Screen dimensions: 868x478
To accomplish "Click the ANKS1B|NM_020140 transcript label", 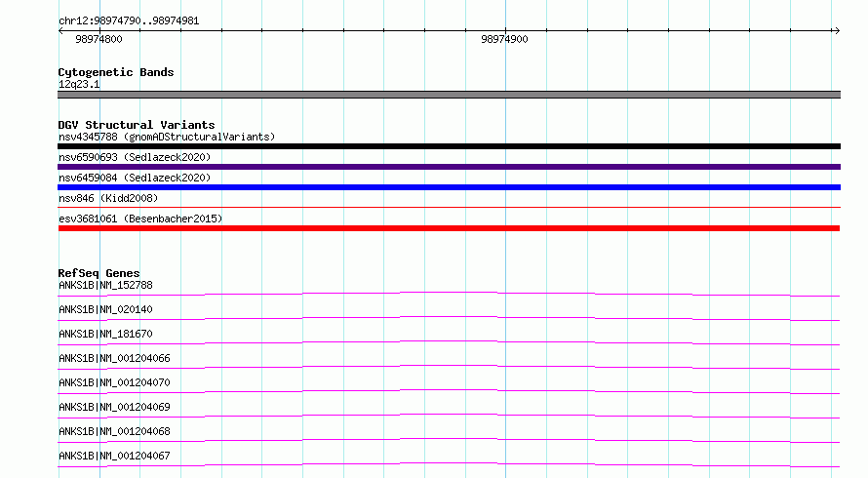I will pos(105,309).
